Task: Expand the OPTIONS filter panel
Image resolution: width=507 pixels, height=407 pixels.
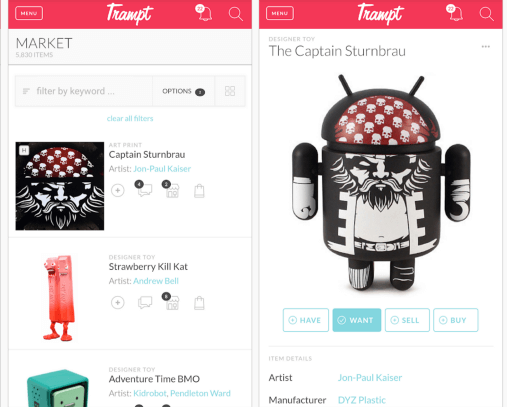Action: (x=183, y=91)
